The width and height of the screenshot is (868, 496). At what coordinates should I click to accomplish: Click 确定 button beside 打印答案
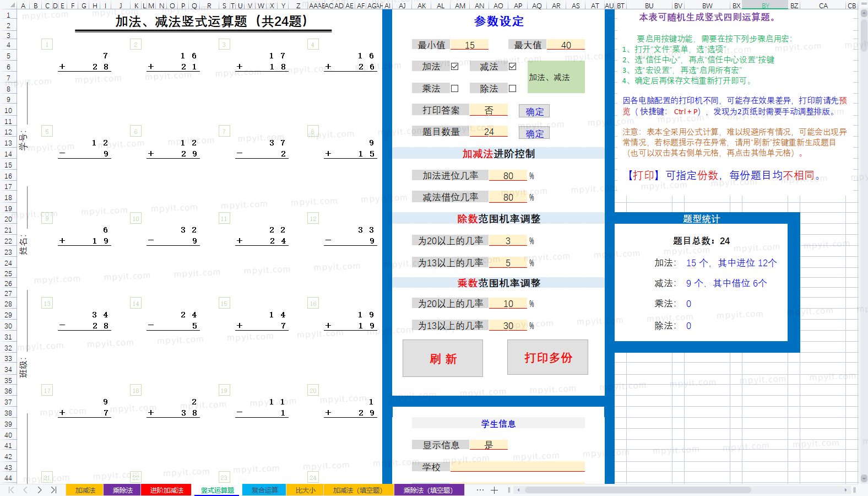click(x=534, y=111)
